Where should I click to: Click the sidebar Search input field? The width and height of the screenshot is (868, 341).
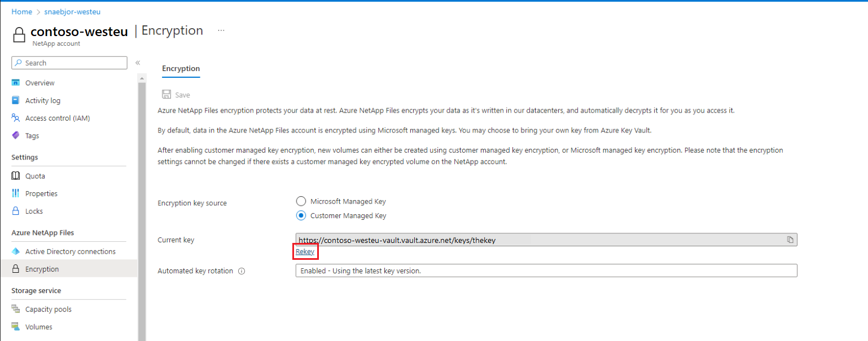click(69, 63)
